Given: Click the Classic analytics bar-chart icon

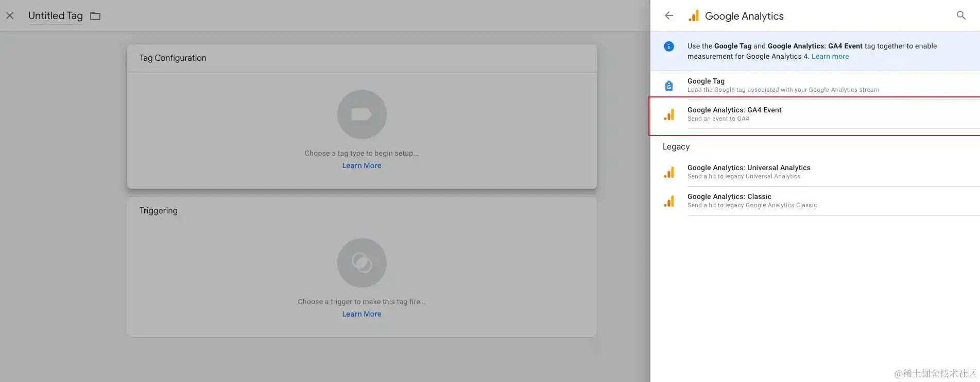Looking at the screenshot, I should coord(669,201).
